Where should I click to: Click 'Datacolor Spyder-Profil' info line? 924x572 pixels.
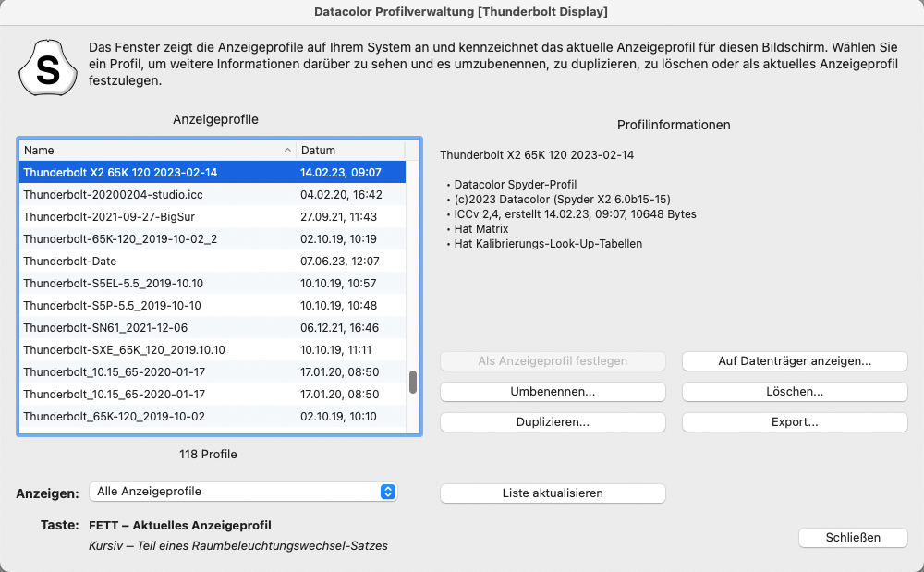click(x=515, y=185)
